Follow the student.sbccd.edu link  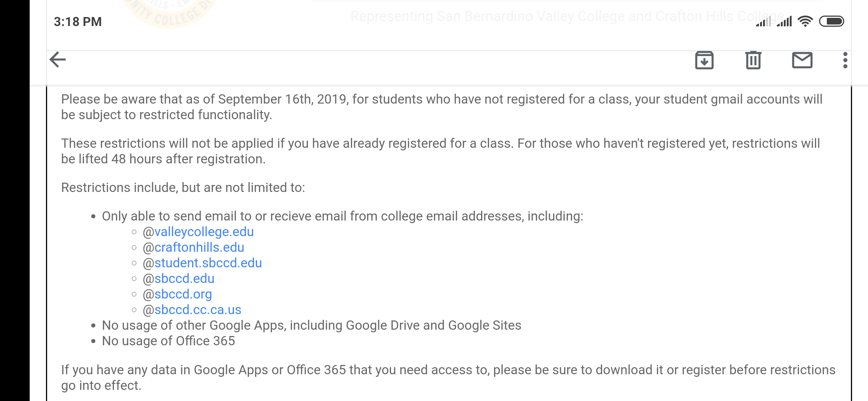click(208, 263)
